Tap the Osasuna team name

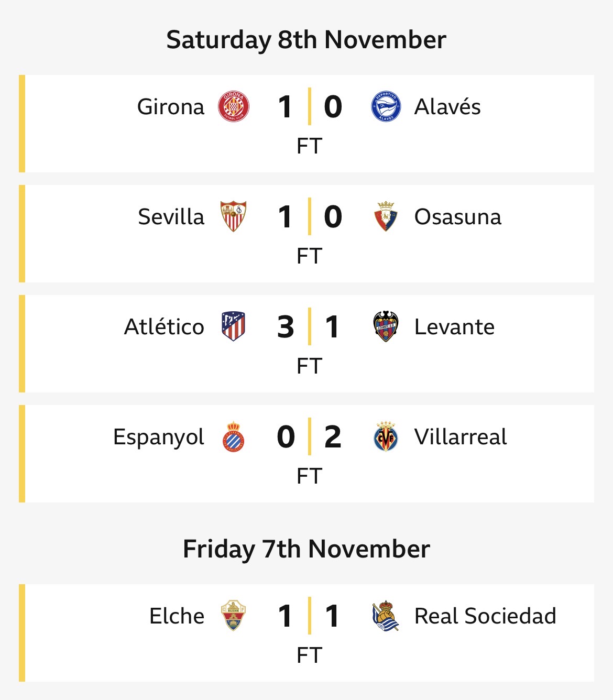pyautogui.click(x=458, y=217)
